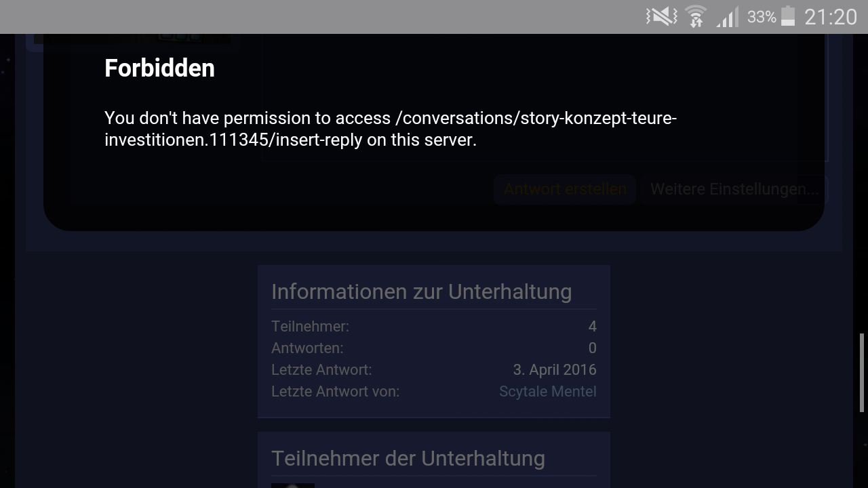Click the permission error message text
The image size is (868, 488).
[391, 129]
